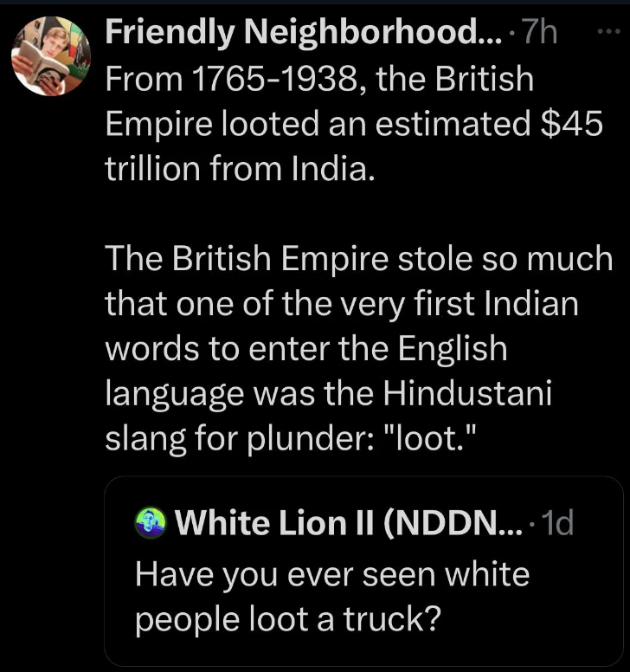Click "Have you ever seen white" text
The image size is (630, 672).
coord(331,574)
